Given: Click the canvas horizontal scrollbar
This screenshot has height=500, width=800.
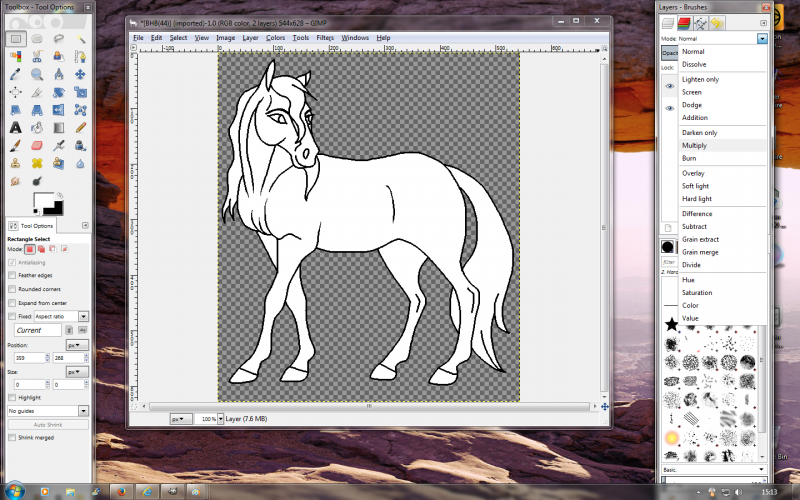Looking at the screenshot, I should pyautogui.click(x=369, y=407).
